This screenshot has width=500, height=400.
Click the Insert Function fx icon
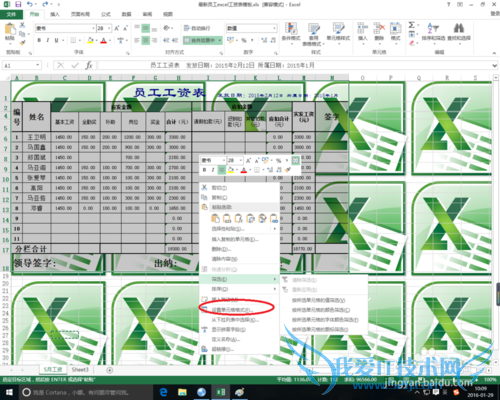coord(89,65)
